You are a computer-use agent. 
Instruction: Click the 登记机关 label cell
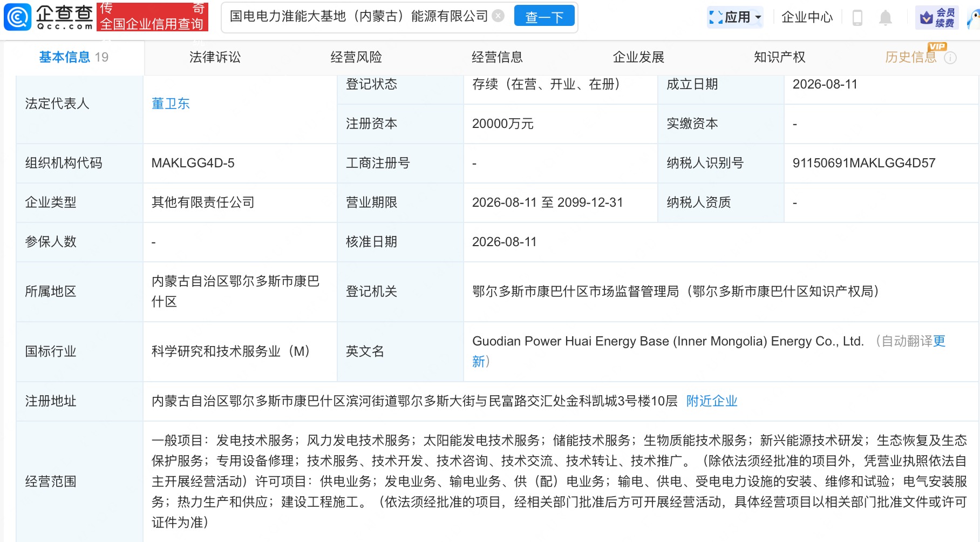tap(400, 292)
